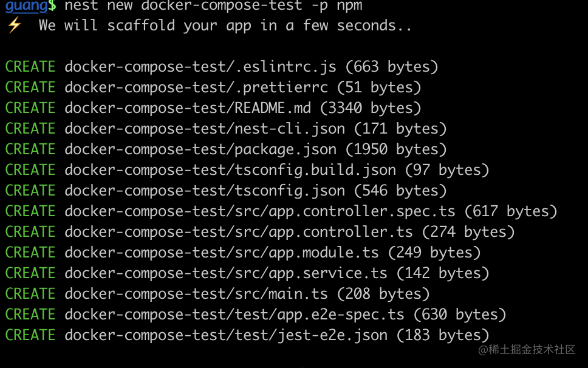Screen dimensions: 588x368
Task: Click the package.json file path
Action: (x=200, y=149)
